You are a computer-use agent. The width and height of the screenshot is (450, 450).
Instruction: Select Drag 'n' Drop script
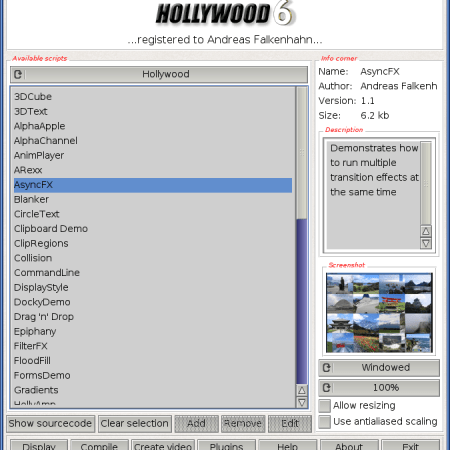(x=153, y=317)
